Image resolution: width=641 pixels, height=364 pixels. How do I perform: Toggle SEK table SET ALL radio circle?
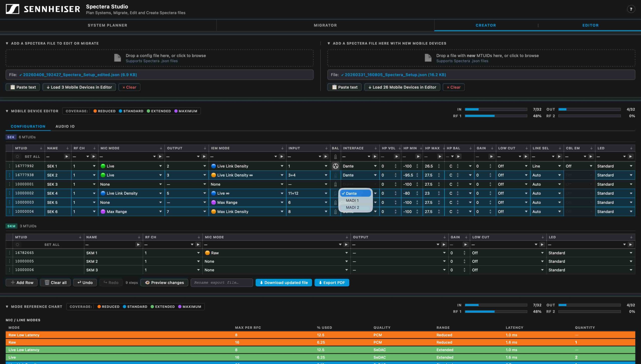tap(17, 157)
